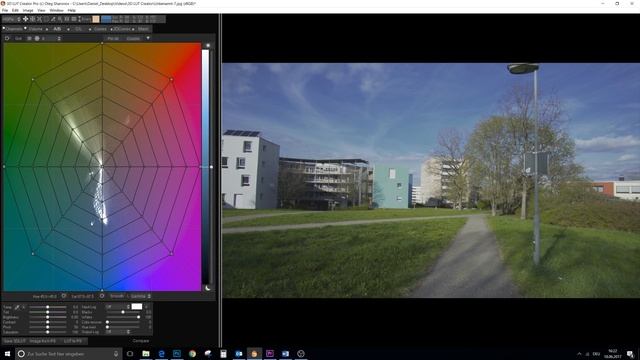Open the View menu
This screenshot has height=360, width=640.
point(41,10)
